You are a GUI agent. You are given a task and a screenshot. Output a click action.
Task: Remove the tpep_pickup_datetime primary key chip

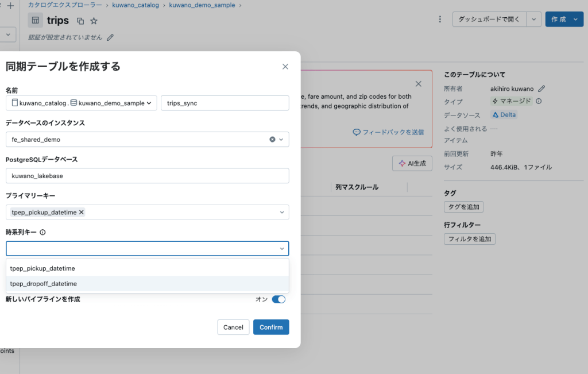[x=82, y=213]
